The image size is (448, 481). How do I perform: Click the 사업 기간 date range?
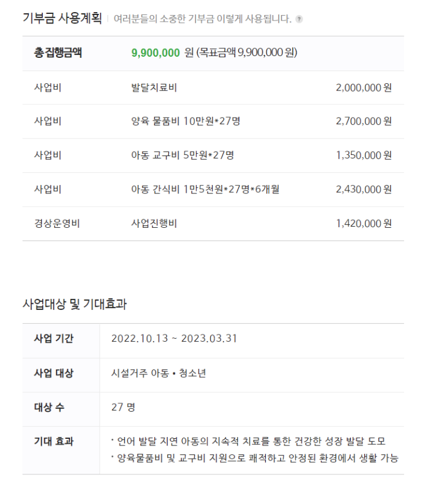[174, 339]
